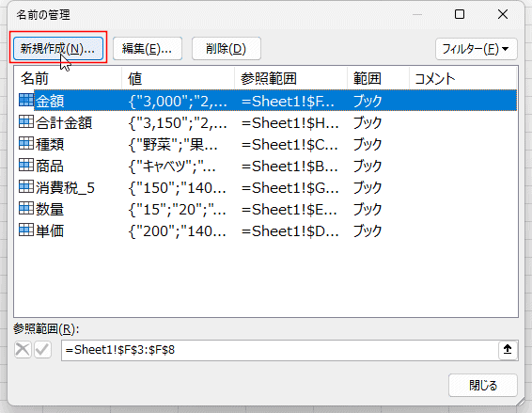
Task: Collapse dialog using the range-select arrow icon
Action: [x=508, y=350]
